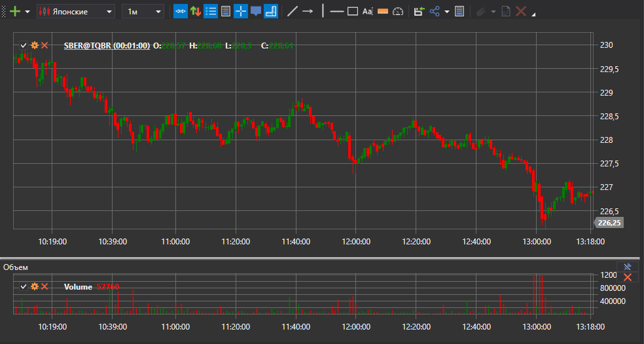Toggle the blue ruler measurement button
This screenshot has height=344, width=644.
pos(271,11)
